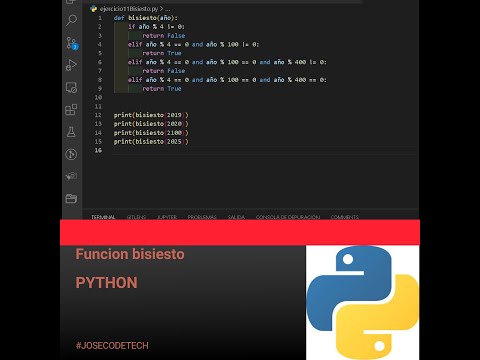
Task: Click 'return False' on line 3
Action: pyautogui.click(x=163, y=36)
